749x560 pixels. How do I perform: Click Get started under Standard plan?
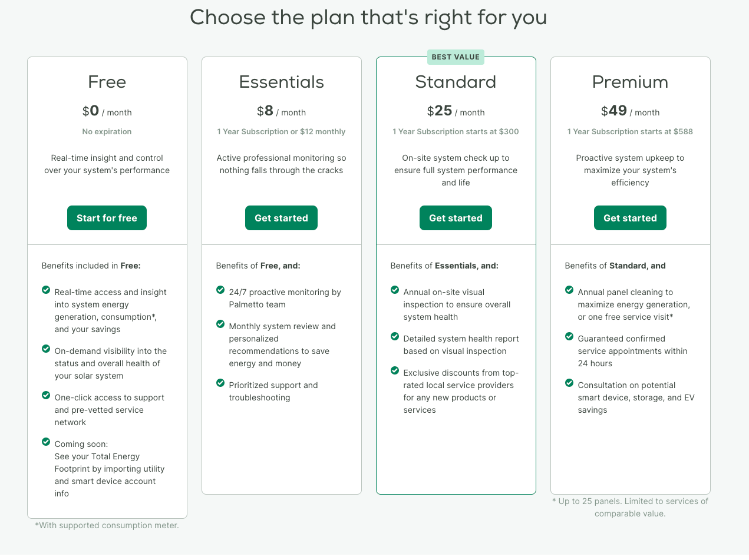point(456,218)
